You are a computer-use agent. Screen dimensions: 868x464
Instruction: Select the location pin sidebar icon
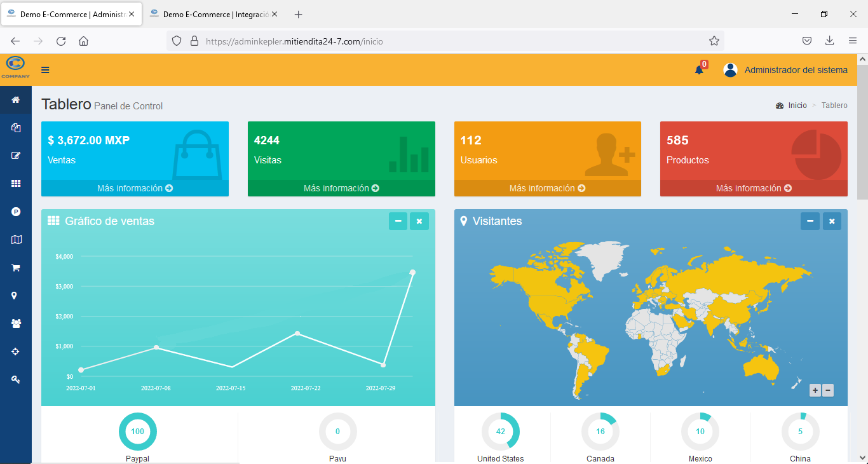pos(16,296)
